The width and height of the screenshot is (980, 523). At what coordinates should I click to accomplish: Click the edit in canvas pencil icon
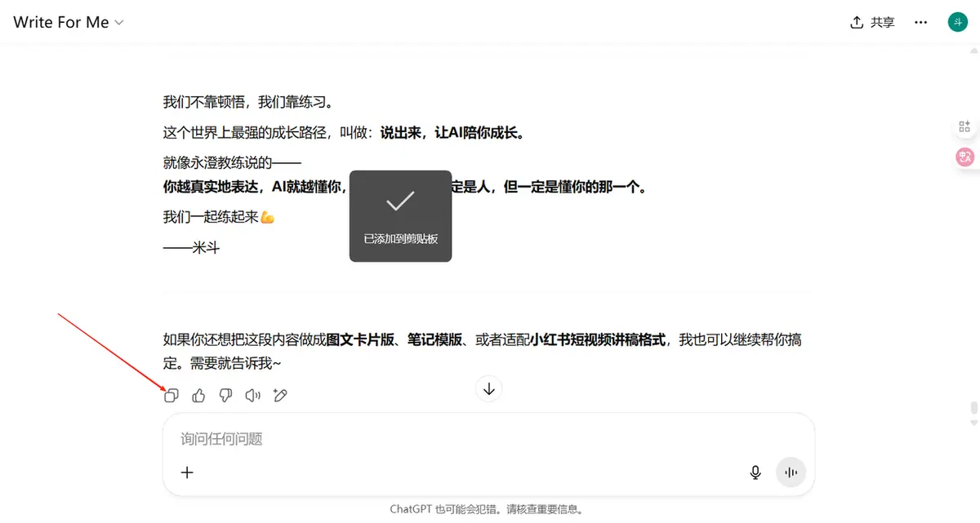[280, 396]
